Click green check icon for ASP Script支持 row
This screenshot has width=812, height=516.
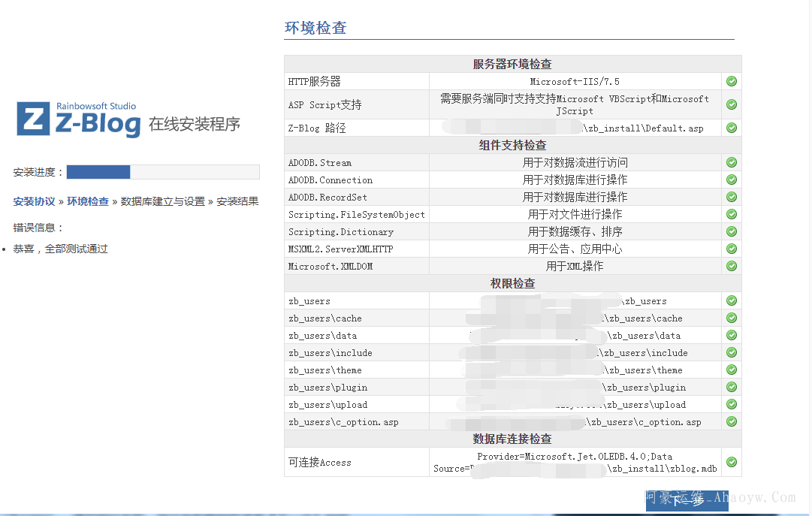(x=731, y=104)
